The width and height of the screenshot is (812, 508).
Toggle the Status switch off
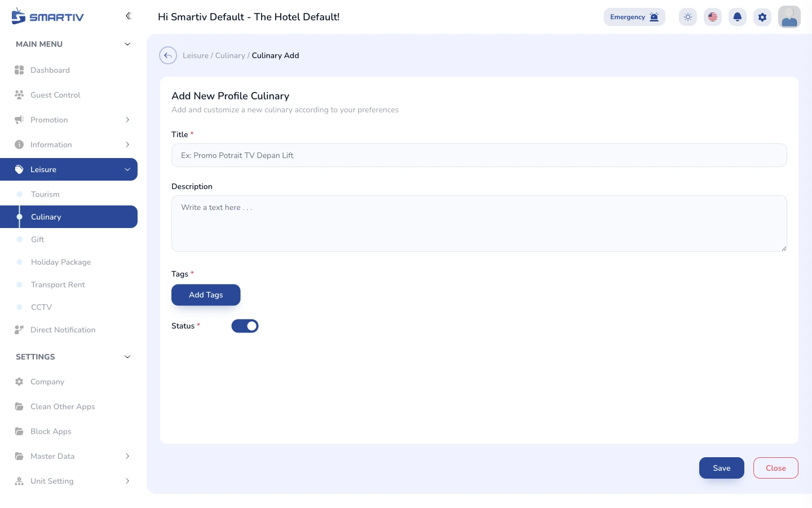tap(245, 326)
